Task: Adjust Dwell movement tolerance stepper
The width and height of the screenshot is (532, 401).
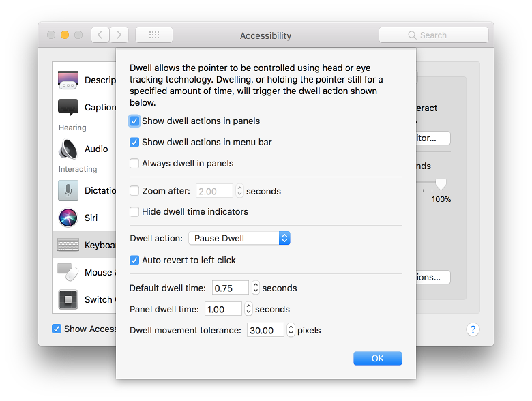Action: (291, 331)
